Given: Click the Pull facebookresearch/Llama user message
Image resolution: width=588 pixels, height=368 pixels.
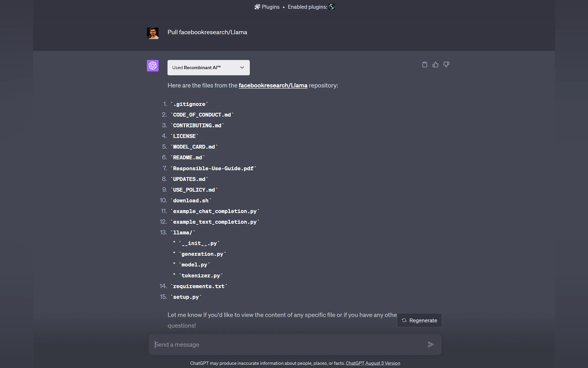Looking at the screenshot, I should point(207,32).
